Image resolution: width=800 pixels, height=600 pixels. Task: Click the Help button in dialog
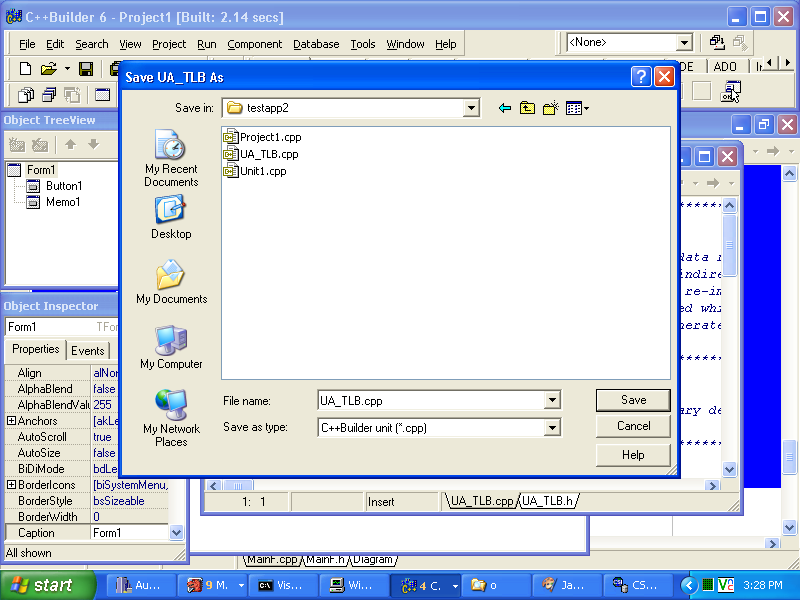point(633,455)
